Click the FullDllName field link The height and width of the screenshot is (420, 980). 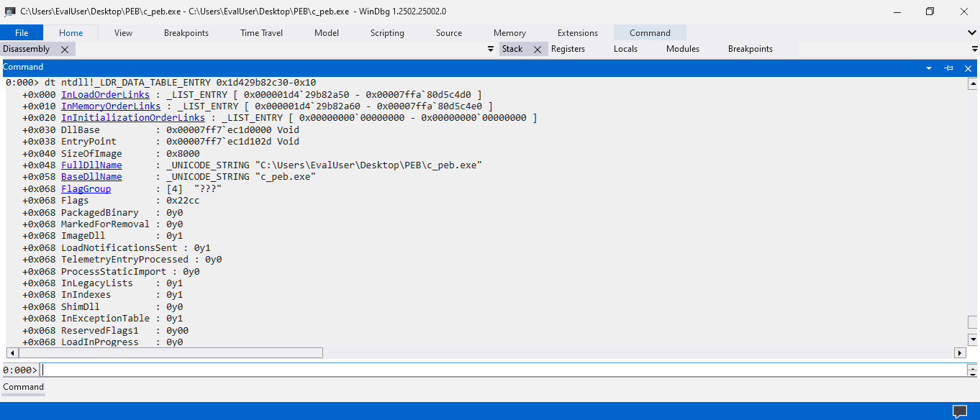click(x=91, y=165)
